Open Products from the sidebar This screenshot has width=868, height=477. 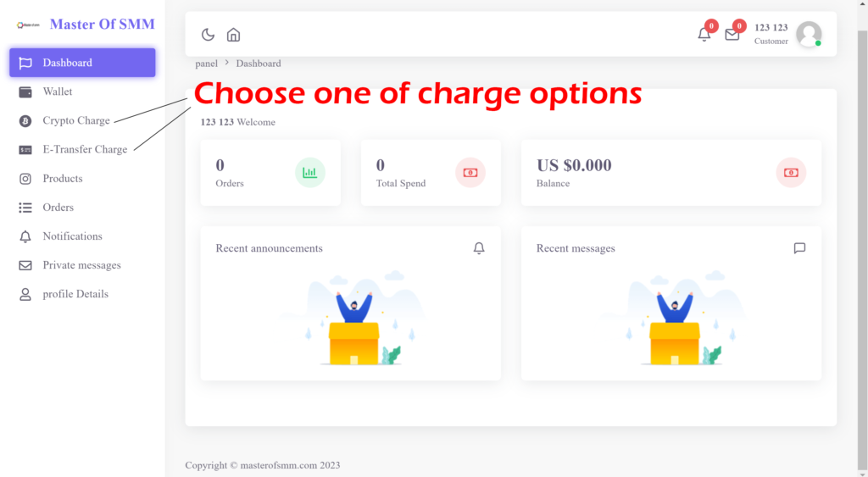[x=63, y=179]
